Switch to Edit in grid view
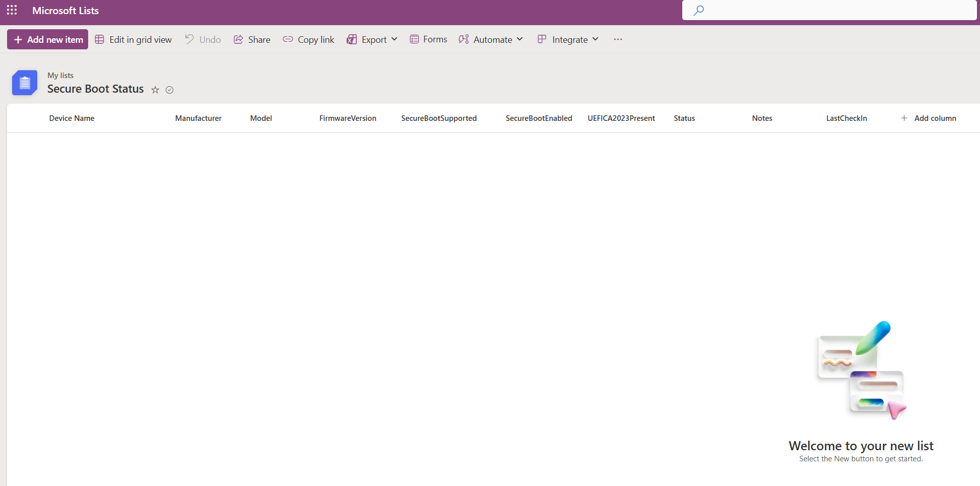The image size is (980, 486). click(x=134, y=39)
